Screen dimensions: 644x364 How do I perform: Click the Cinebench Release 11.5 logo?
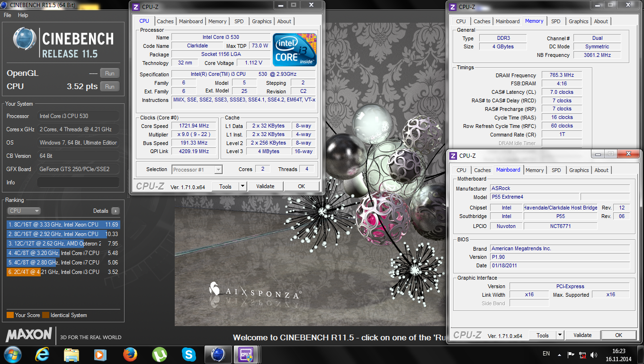pyautogui.click(x=63, y=43)
